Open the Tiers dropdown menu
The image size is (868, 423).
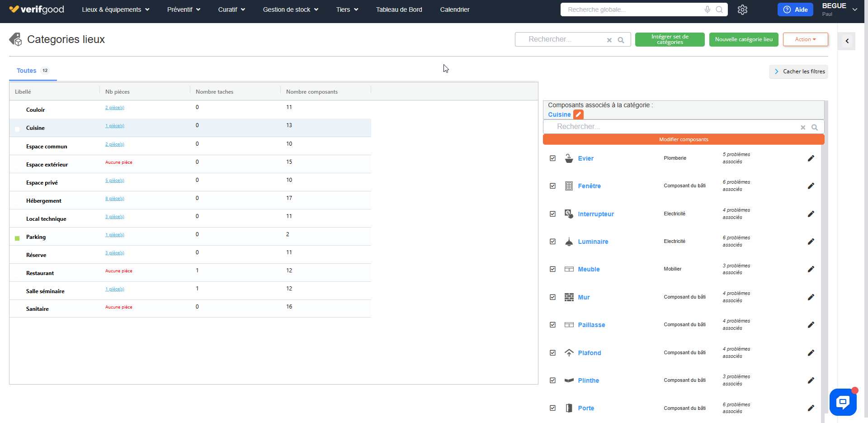[x=347, y=10]
